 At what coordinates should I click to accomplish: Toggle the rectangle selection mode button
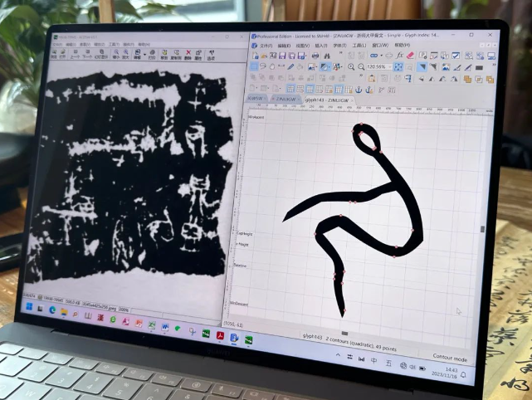pyautogui.click(x=253, y=66)
